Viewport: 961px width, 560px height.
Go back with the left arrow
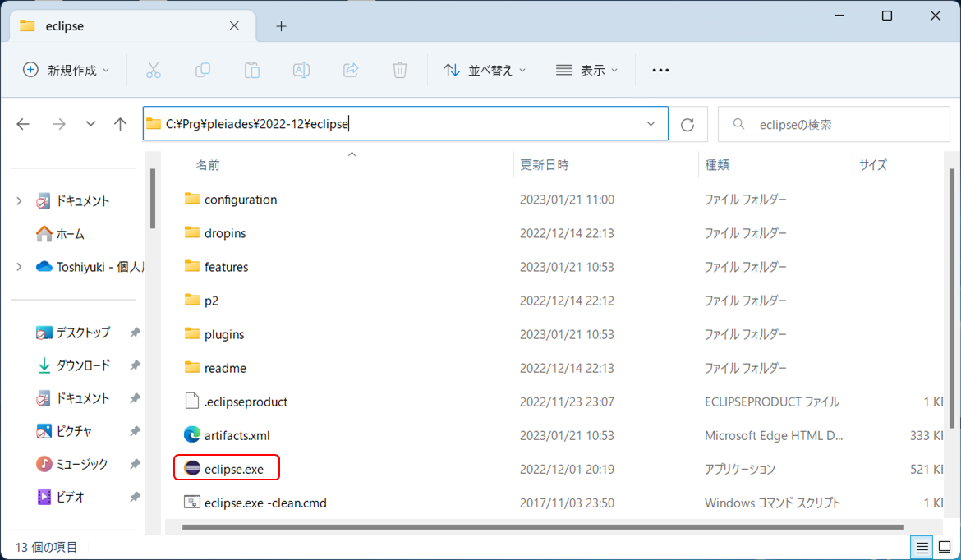23,124
